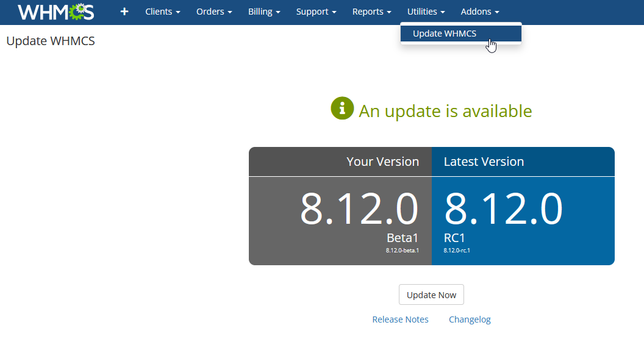
Task: Open the Release Notes link
Action: tap(400, 319)
